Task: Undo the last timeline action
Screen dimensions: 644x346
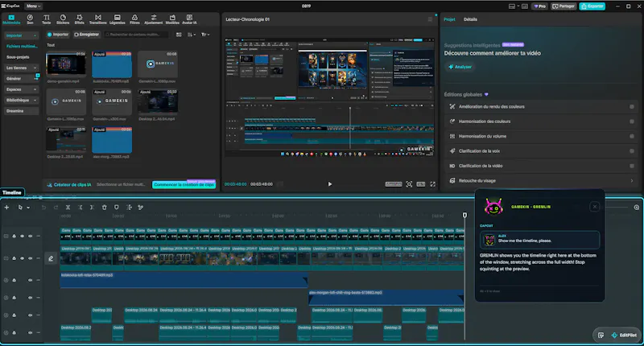Action: tap(44, 208)
